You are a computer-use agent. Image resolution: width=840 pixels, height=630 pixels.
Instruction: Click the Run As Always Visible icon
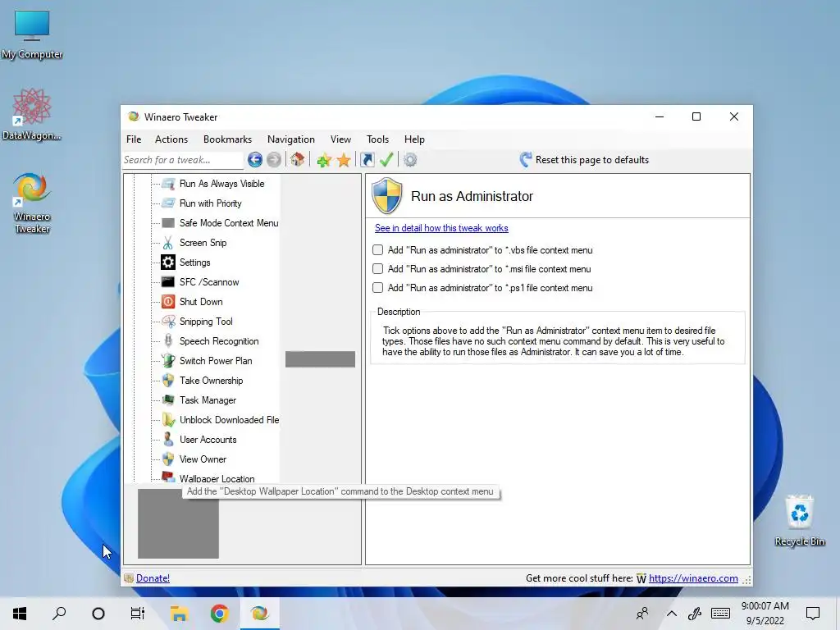[168, 184]
